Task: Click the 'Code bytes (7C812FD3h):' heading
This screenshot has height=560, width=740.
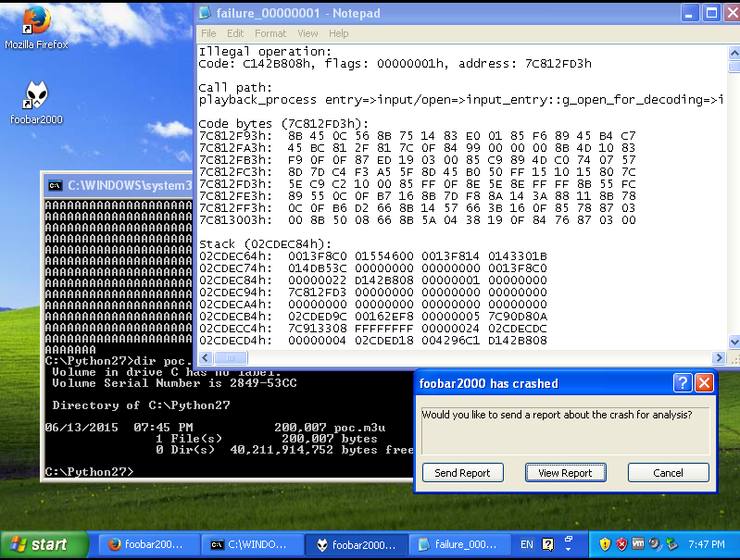Action: click(283, 124)
